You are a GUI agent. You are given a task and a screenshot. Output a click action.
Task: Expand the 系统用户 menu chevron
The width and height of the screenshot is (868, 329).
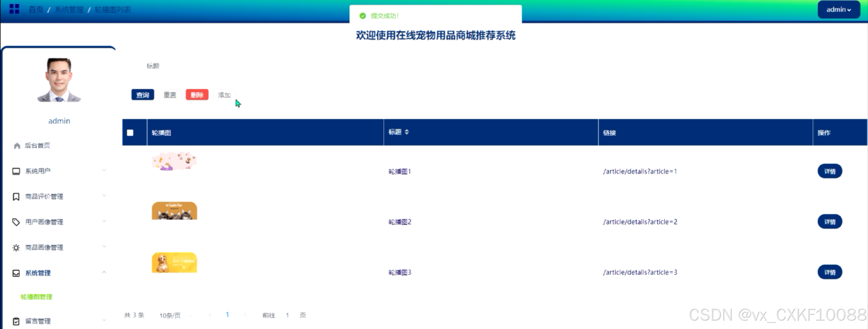pyautogui.click(x=104, y=170)
